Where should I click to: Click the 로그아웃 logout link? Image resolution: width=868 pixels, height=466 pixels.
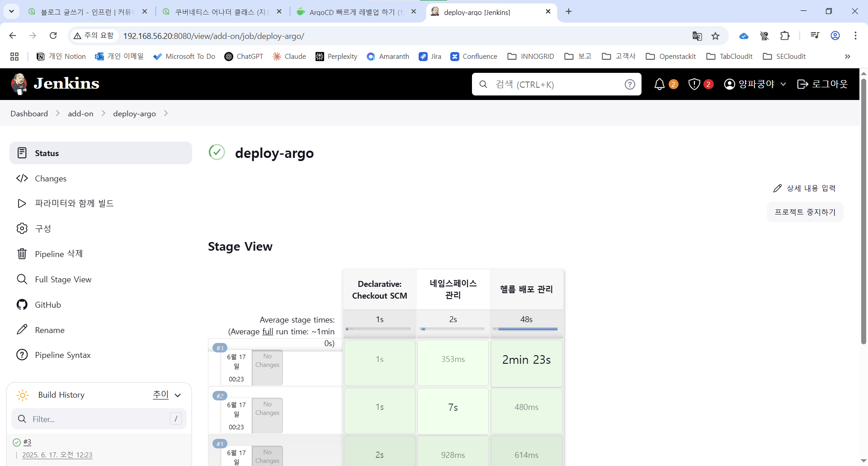click(822, 84)
